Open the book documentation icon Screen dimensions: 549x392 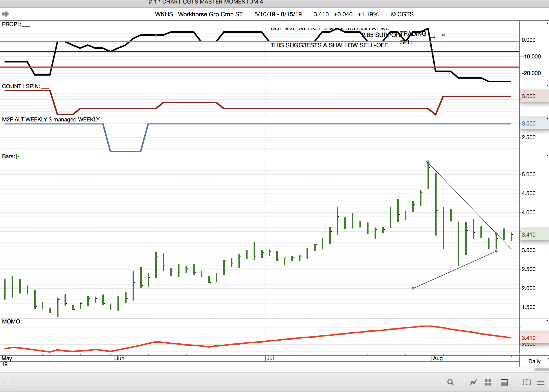click(x=527, y=382)
